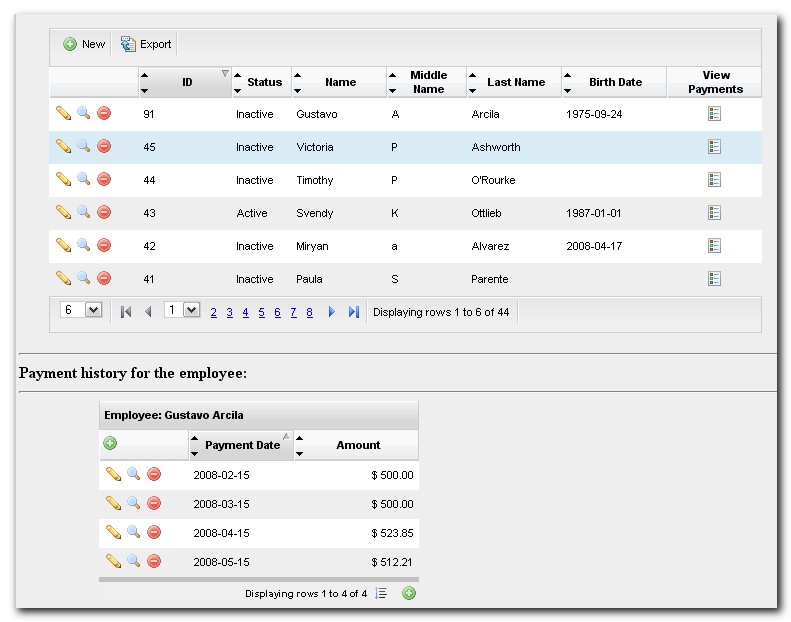Edit employee 45 Victoria with pencil icon
Screen dimensions: 791x622
pyautogui.click(x=63, y=146)
